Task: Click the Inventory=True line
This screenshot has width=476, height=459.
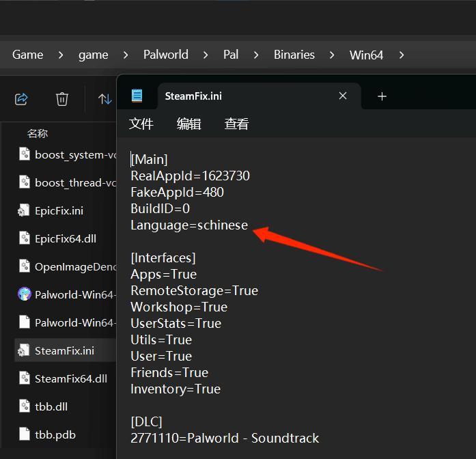Action: pos(176,389)
